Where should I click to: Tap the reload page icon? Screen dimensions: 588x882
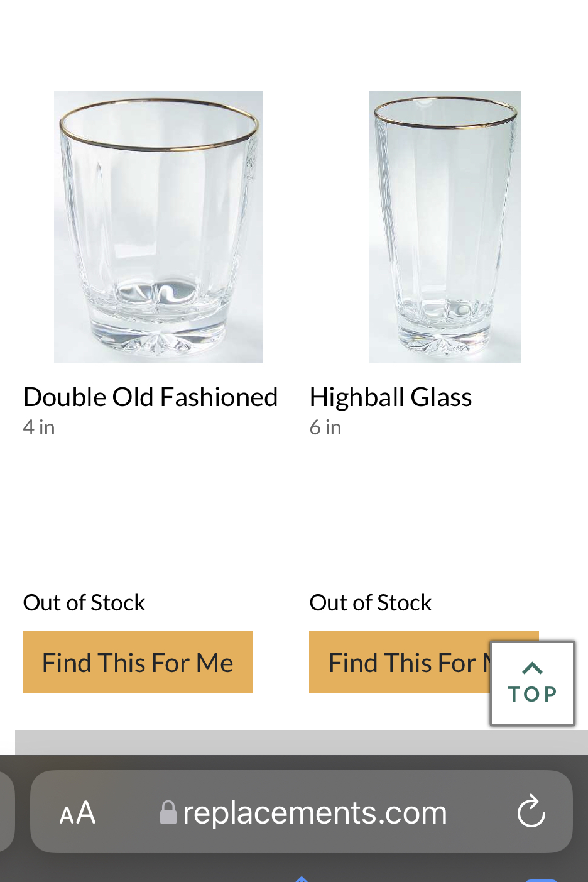tap(531, 812)
